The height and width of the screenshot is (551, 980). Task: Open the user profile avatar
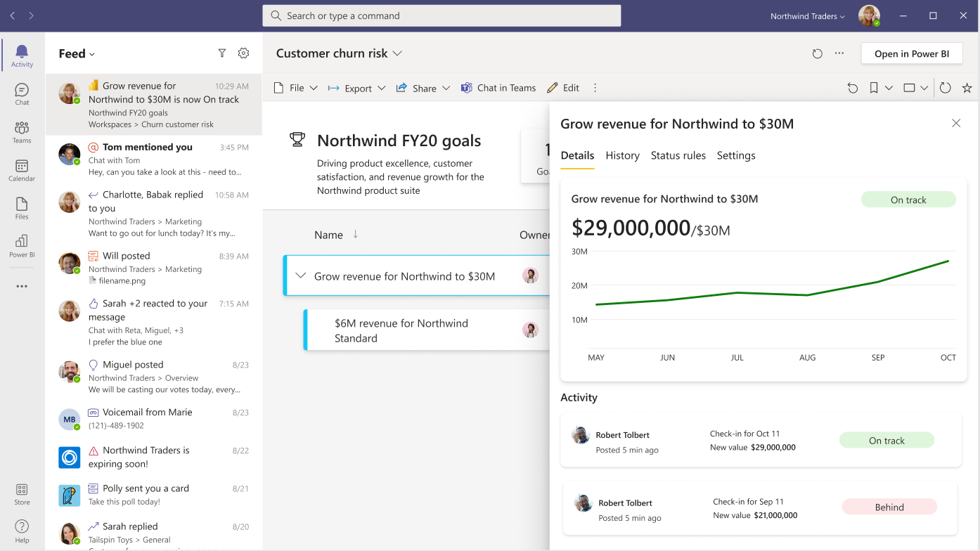point(869,15)
